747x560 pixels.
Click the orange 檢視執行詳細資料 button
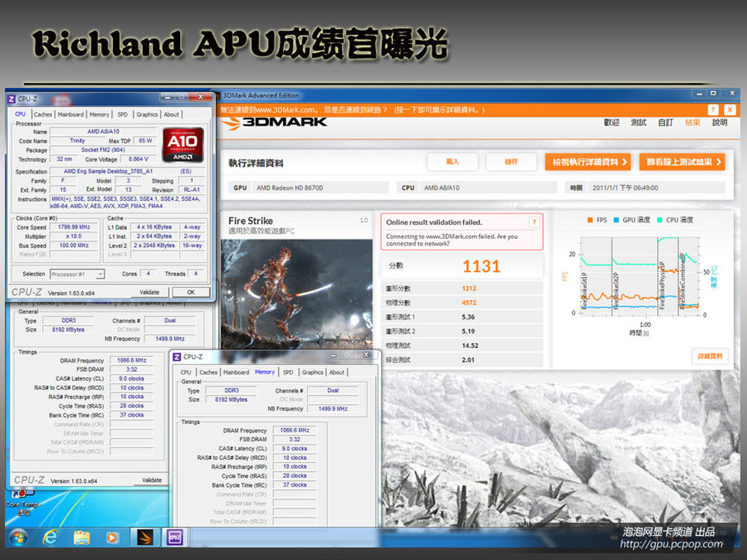[588, 162]
